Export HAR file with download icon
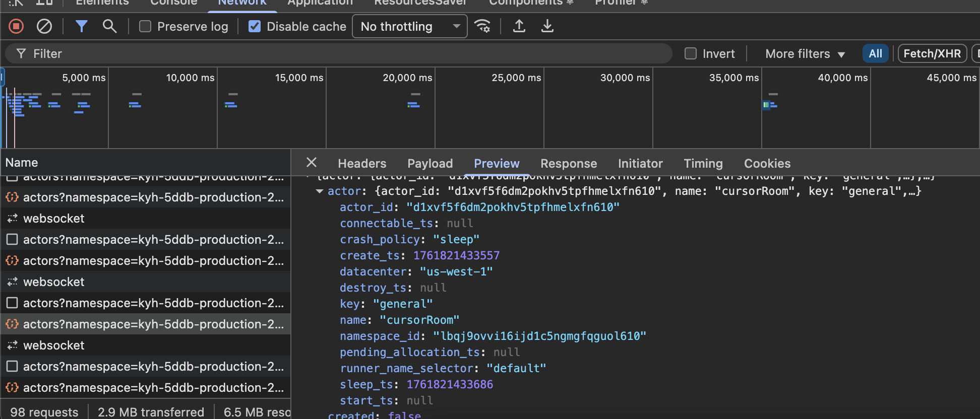 (547, 26)
